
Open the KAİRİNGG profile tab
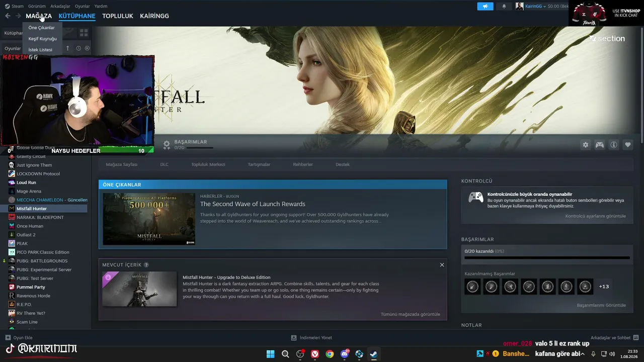click(x=154, y=16)
